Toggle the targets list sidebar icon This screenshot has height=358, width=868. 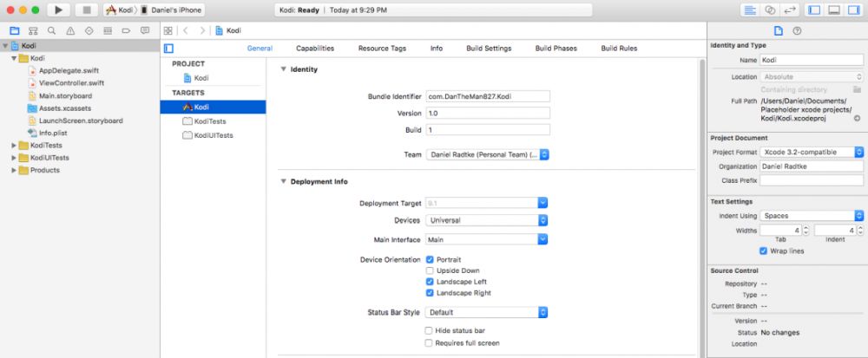point(168,49)
